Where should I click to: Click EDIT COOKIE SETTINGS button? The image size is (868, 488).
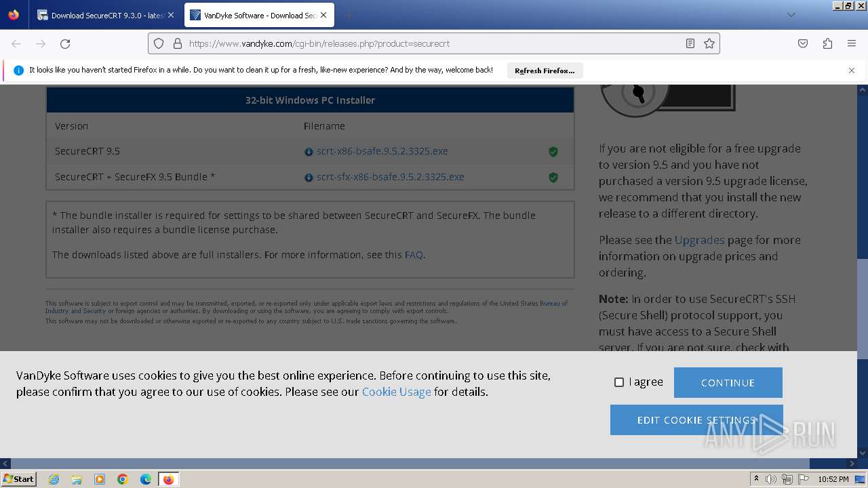696,420
